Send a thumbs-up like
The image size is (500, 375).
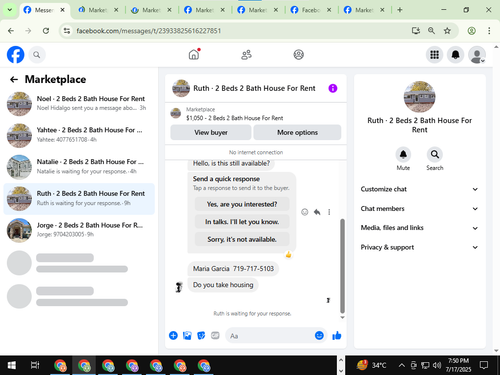(x=337, y=335)
